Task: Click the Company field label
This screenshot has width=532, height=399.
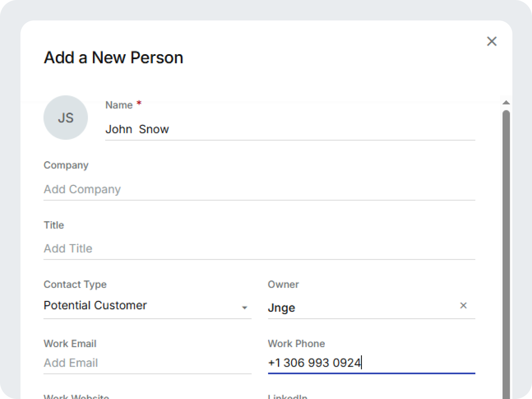Action: [x=66, y=165]
